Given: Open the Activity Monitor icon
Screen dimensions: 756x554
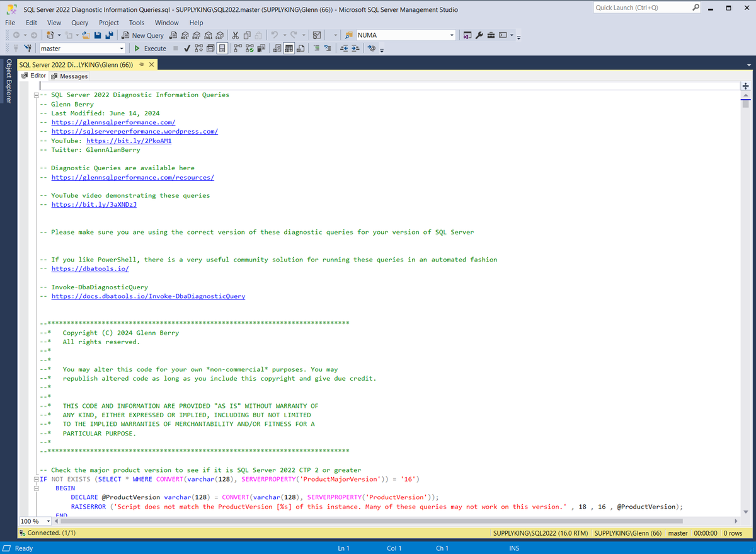Looking at the screenshot, I should pos(317,35).
